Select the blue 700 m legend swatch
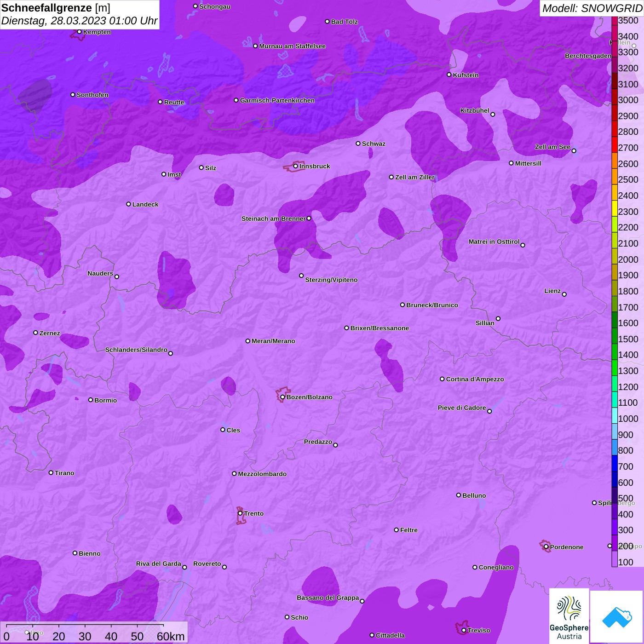The width and height of the screenshot is (644, 644). pos(615,463)
